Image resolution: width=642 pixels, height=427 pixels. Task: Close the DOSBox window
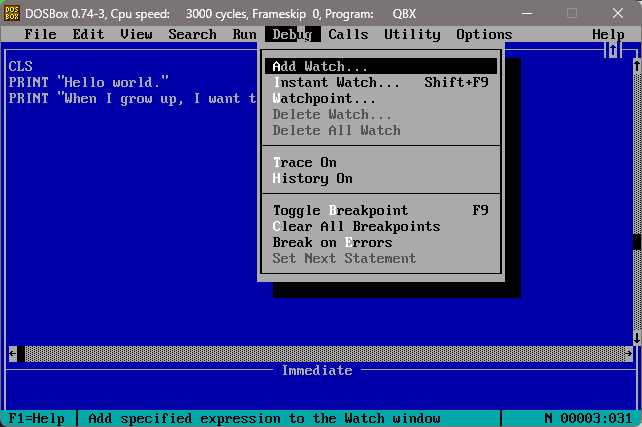tap(617, 14)
